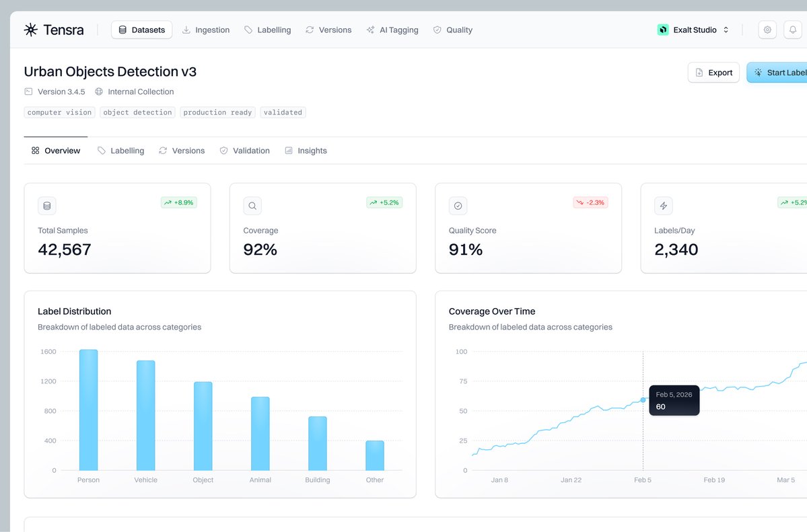Open notifications with the bell icon
Image resolution: width=807 pixels, height=532 pixels.
pos(794,30)
